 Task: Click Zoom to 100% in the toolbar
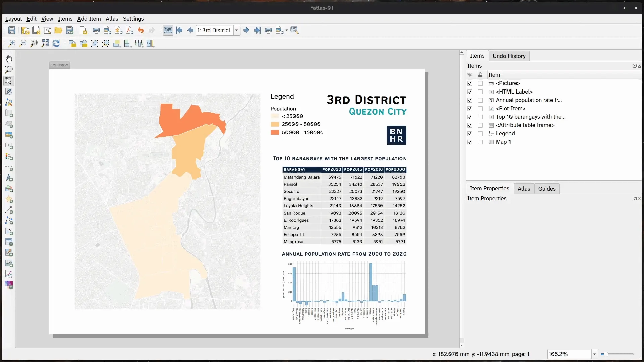pyautogui.click(x=34, y=44)
